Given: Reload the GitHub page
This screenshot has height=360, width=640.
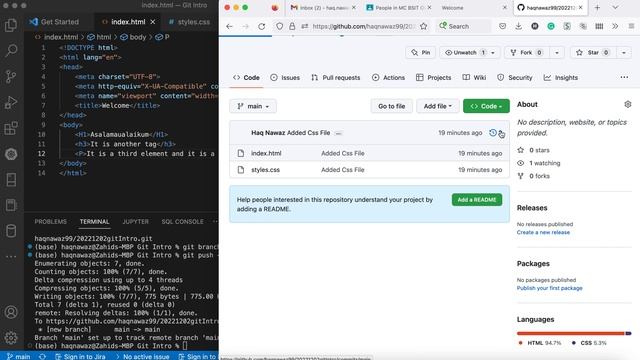Looking at the screenshot, I should [262, 26].
